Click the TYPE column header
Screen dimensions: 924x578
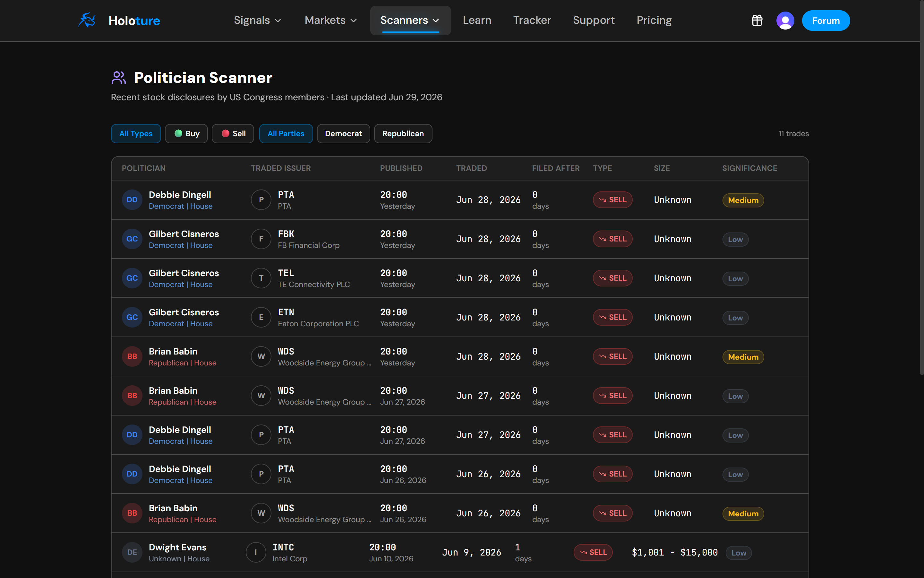click(x=602, y=168)
